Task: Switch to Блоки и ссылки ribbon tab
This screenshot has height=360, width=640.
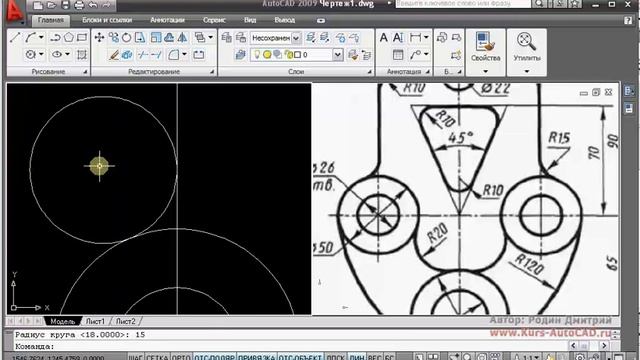Action: pos(107,20)
